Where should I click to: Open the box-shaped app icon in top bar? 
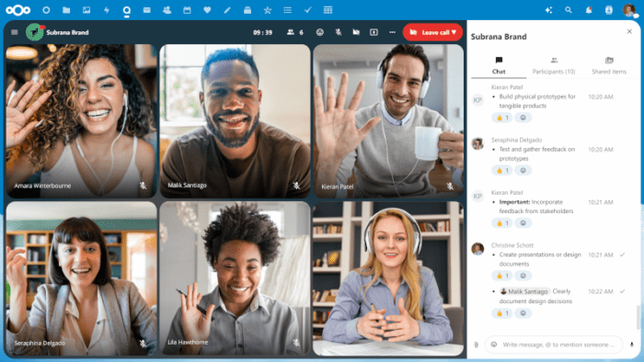247,10
